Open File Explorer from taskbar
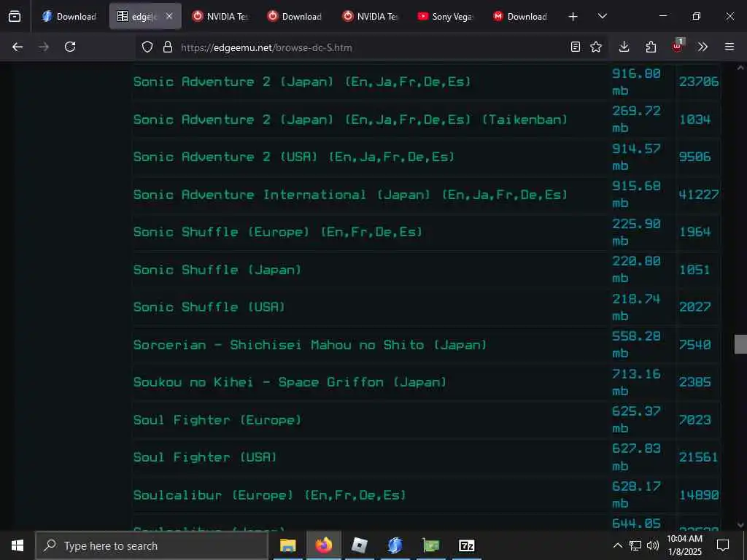 (287, 545)
